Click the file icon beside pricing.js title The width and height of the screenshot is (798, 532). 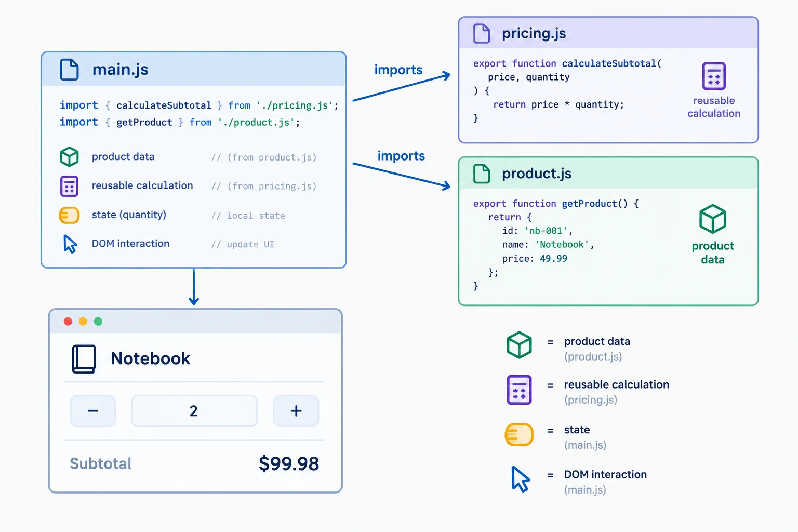tap(482, 33)
